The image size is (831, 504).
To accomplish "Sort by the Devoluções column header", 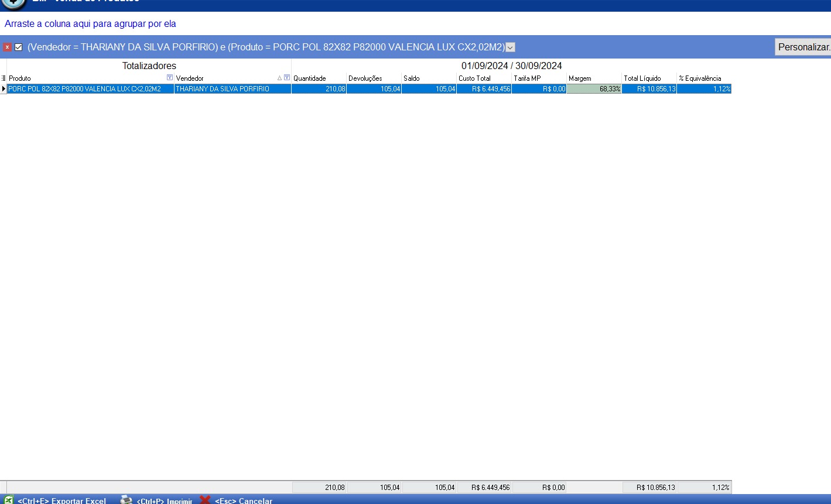I will click(x=374, y=78).
